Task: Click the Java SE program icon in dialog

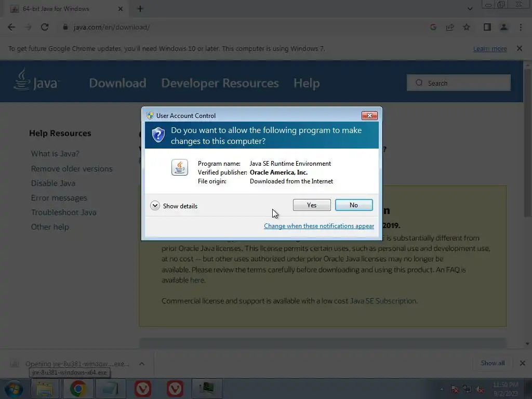Action: tap(179, 167)
